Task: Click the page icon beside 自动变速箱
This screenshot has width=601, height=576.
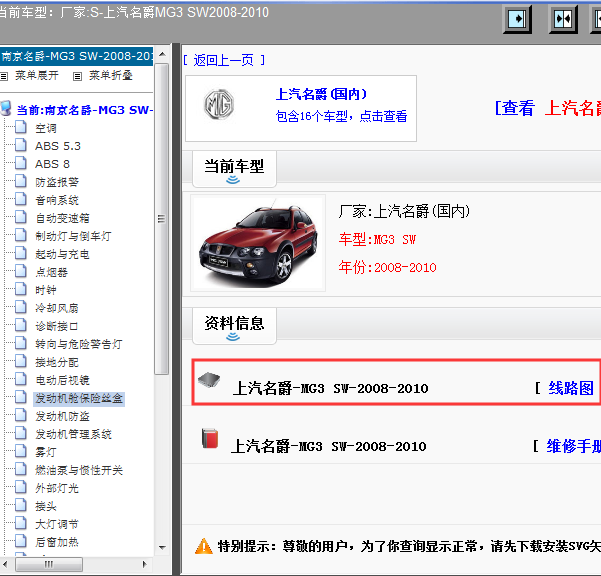Action: [21, 217]
